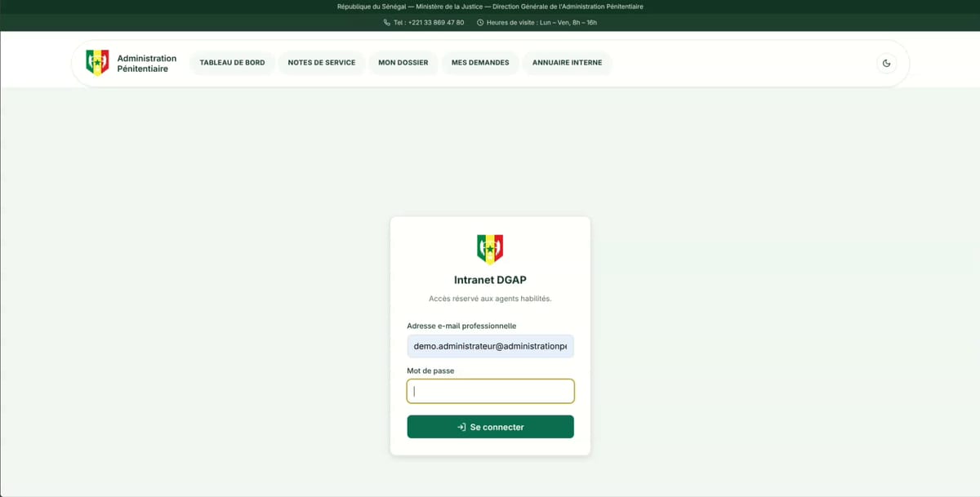Click the République du Sénégal banner text
This screenshot has width=980, height=497.
(x=490, y=7)
